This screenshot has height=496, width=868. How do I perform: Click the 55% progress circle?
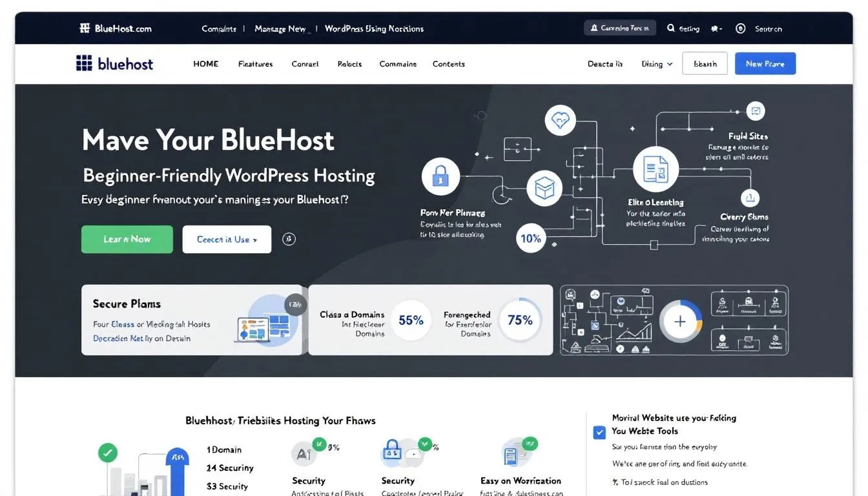(x=411, y=320)
